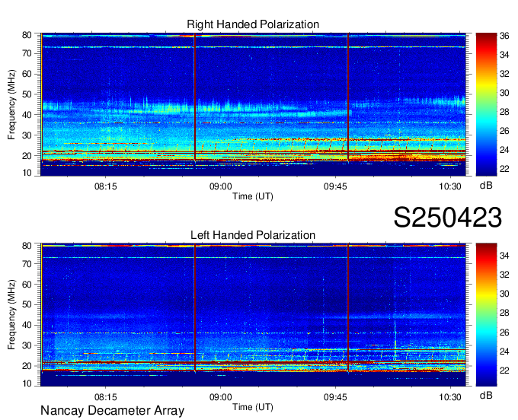This screenshot has height=420, width=518.
Task: Click 09:45 tick of Right Handed plot
Action: point(335,186)
